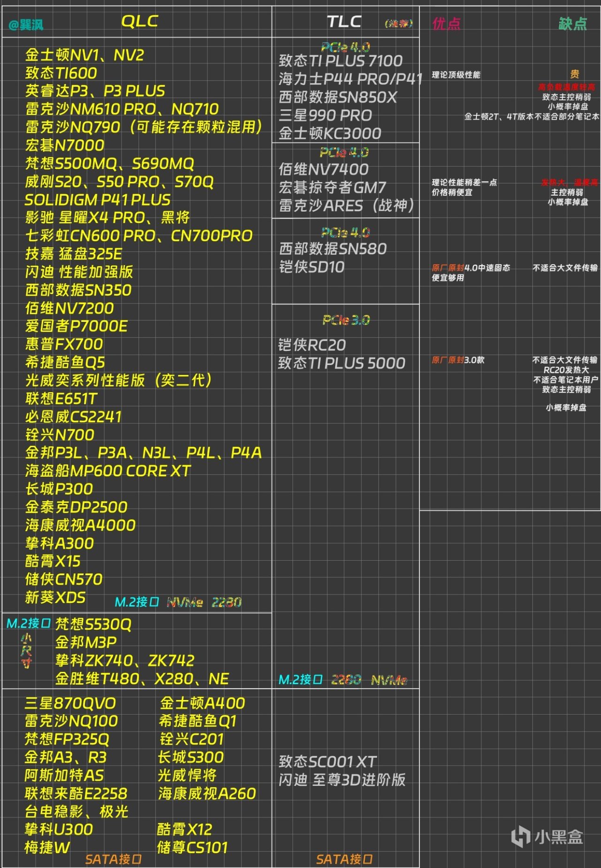Select 金泰克DP2500
The image size is (601, 868).
(77, 507)
